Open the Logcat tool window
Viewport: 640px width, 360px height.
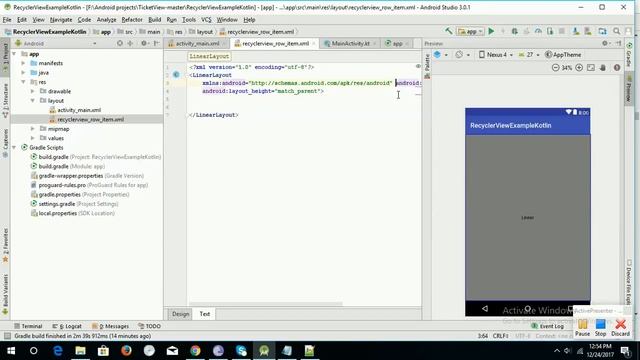(x=67, y=326)
